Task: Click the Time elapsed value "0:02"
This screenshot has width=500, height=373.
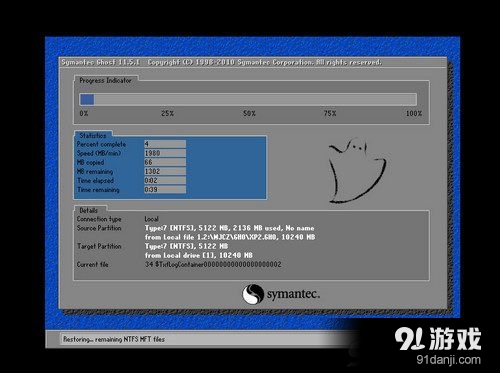Action: 165,180
